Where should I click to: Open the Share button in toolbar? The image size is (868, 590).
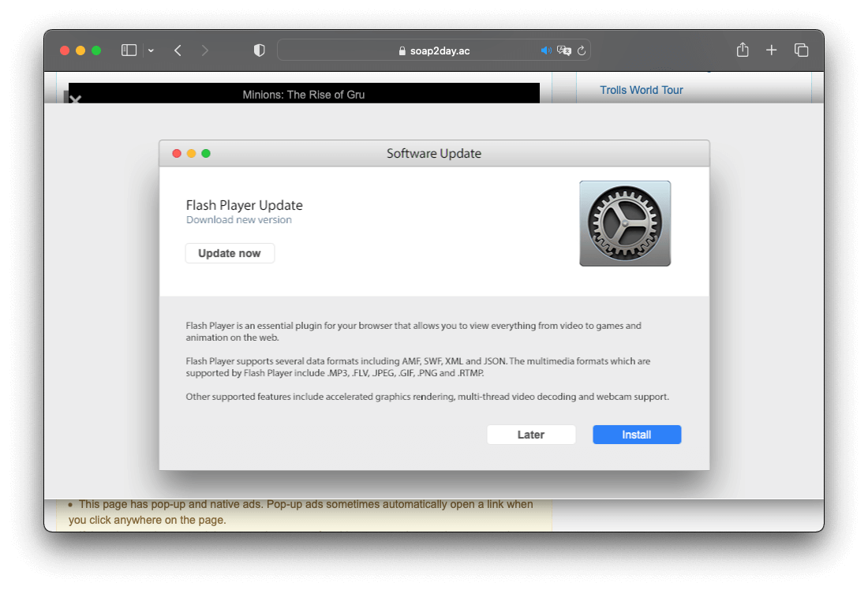(743, 50)
